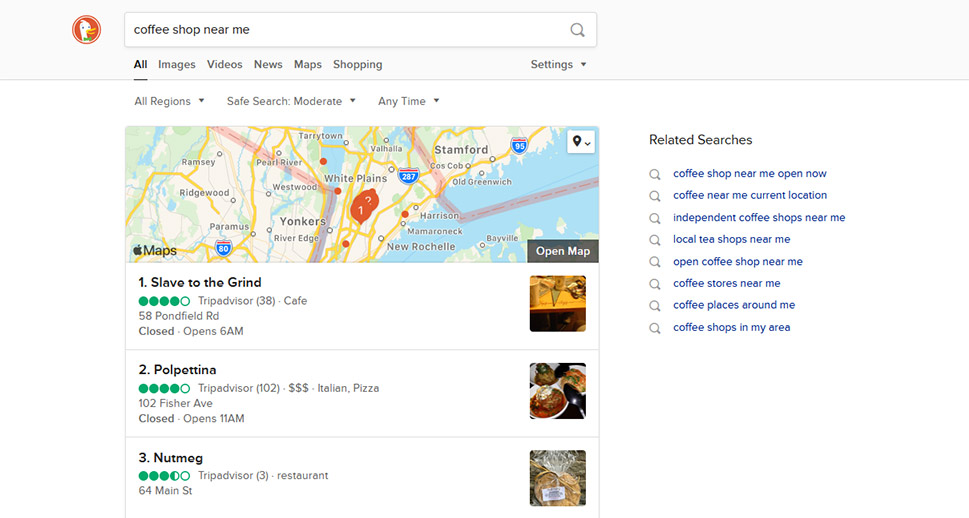Open 'coffee stores near me' search
This screenshot has width=969, height=518.
[727, 283]
